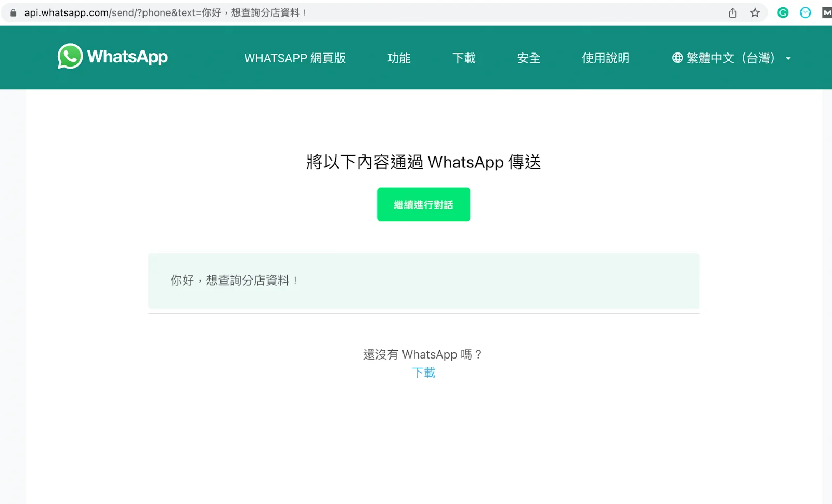Click the green 繼續進行對話 button
Screen dimensions: 832x504
423,204
